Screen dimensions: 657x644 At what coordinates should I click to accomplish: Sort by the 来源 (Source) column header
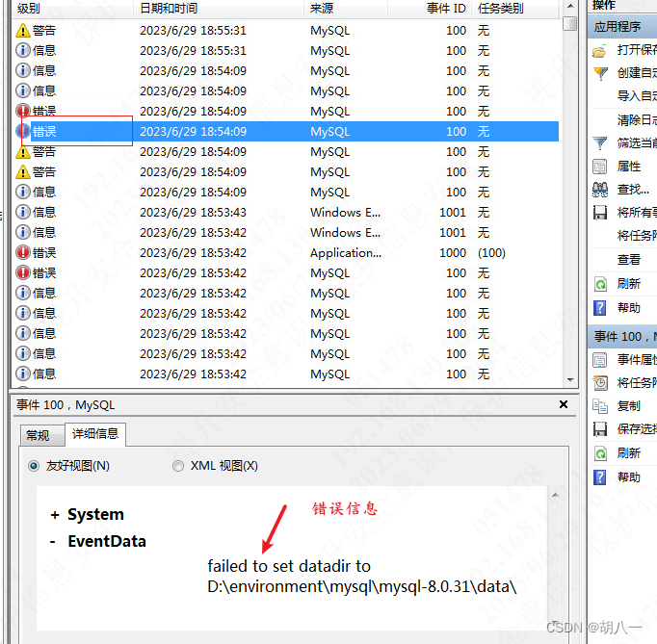click(346, 9)
